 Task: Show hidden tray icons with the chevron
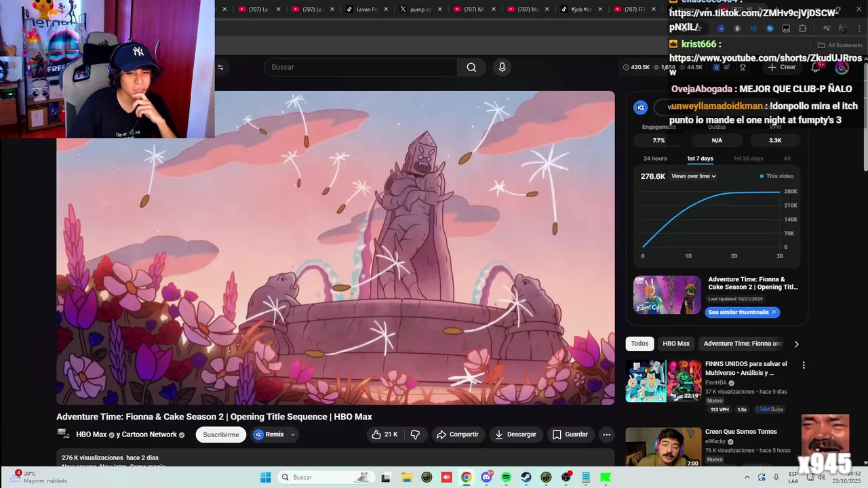pyautogui.click(x=748, y=477)
